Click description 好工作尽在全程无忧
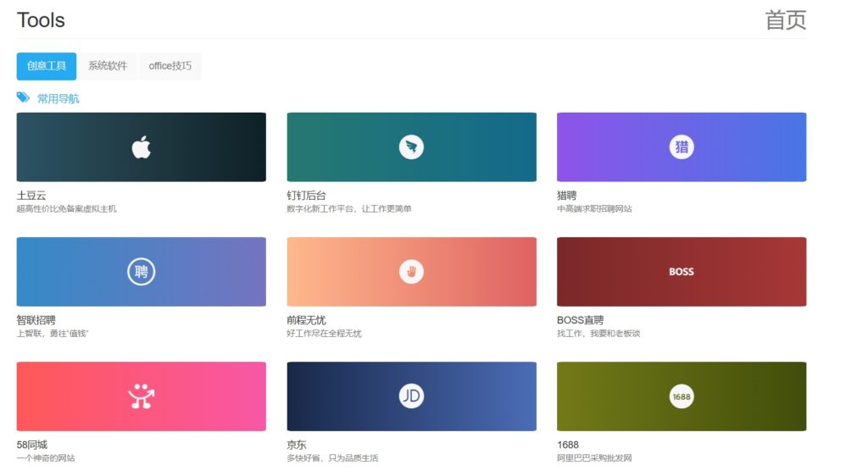The image size is (868, 476). [325, 334]
